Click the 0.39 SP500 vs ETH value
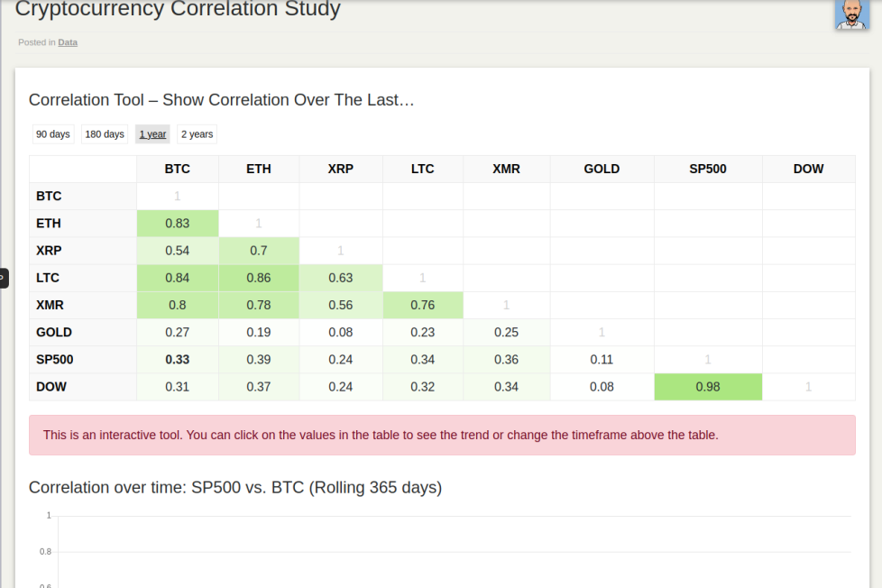Image resolution: width=882 pixels, height=588 pixels. pyautogui.click(x=259, y=360)
